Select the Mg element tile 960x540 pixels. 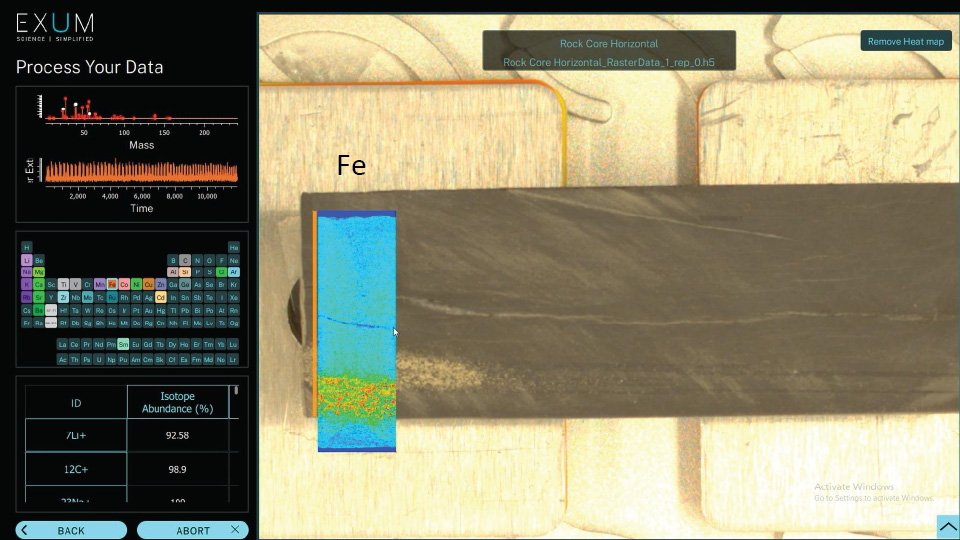click(39, 272)
